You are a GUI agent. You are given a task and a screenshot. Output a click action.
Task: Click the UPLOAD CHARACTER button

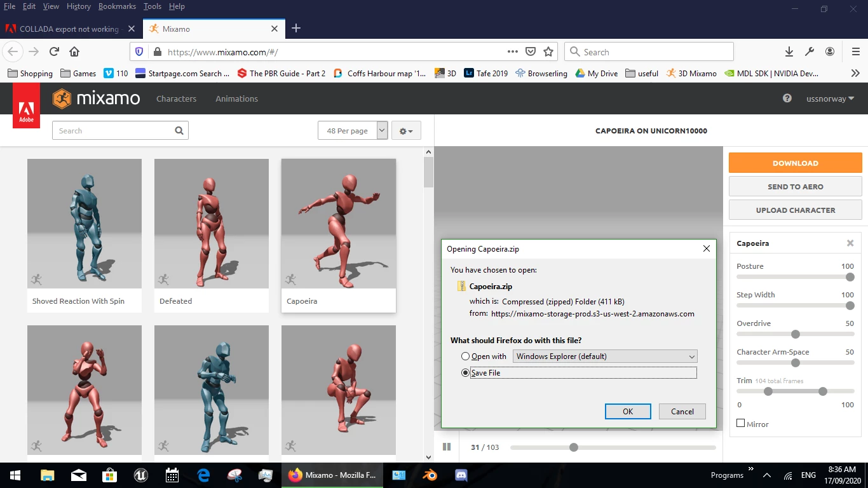(x=796, y=210)
